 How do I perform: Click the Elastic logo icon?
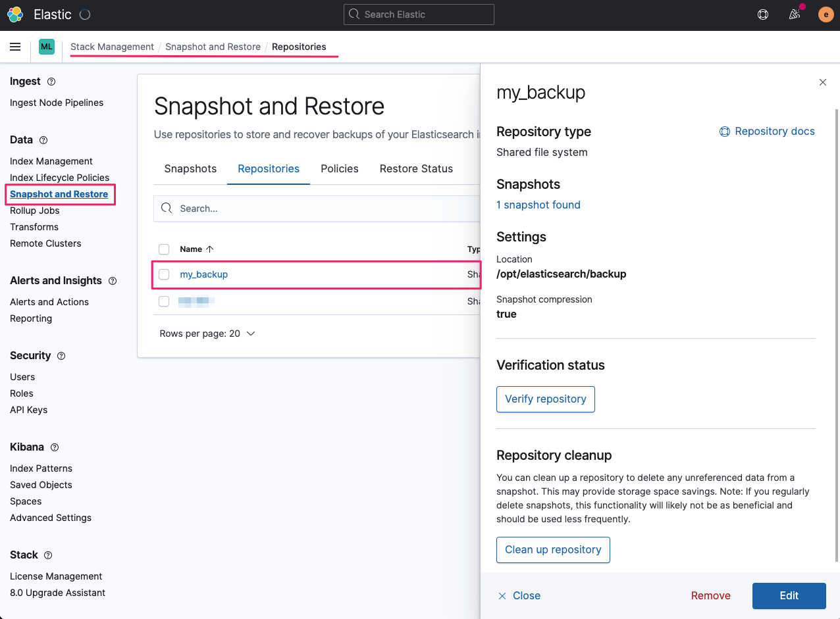tap(15, 14)
